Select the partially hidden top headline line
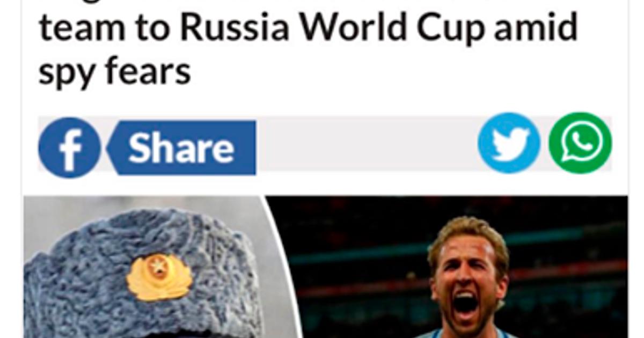 [308, 2]
